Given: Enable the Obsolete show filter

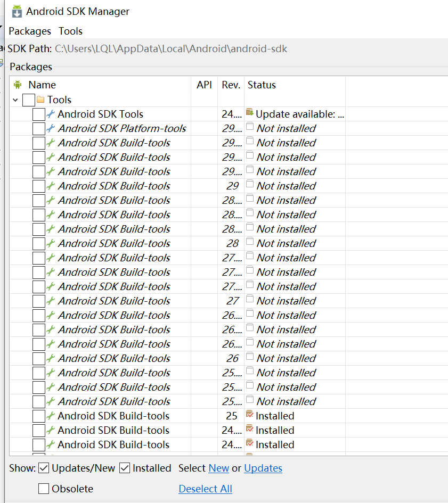Looking at the screenshot, I should coord(44,489).
